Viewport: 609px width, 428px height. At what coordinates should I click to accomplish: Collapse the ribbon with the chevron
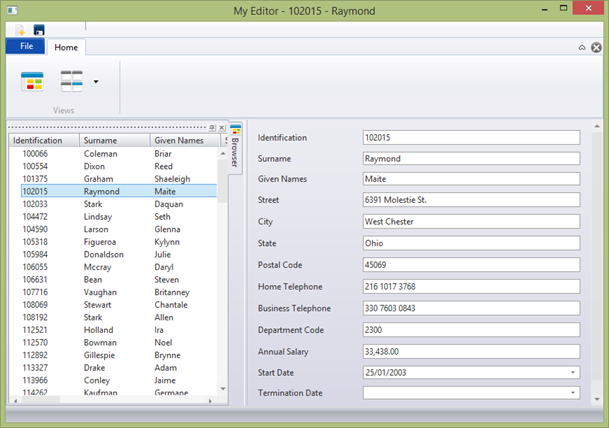(582, 47)
